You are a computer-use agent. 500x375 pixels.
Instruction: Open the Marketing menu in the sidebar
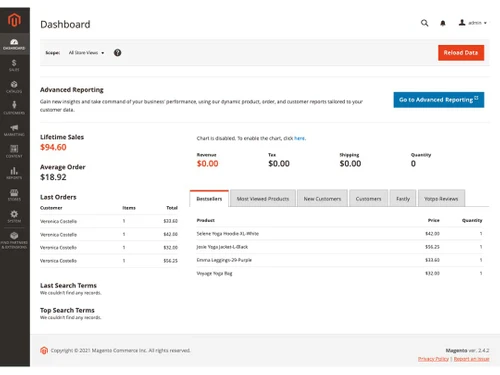tap(14, 130)
